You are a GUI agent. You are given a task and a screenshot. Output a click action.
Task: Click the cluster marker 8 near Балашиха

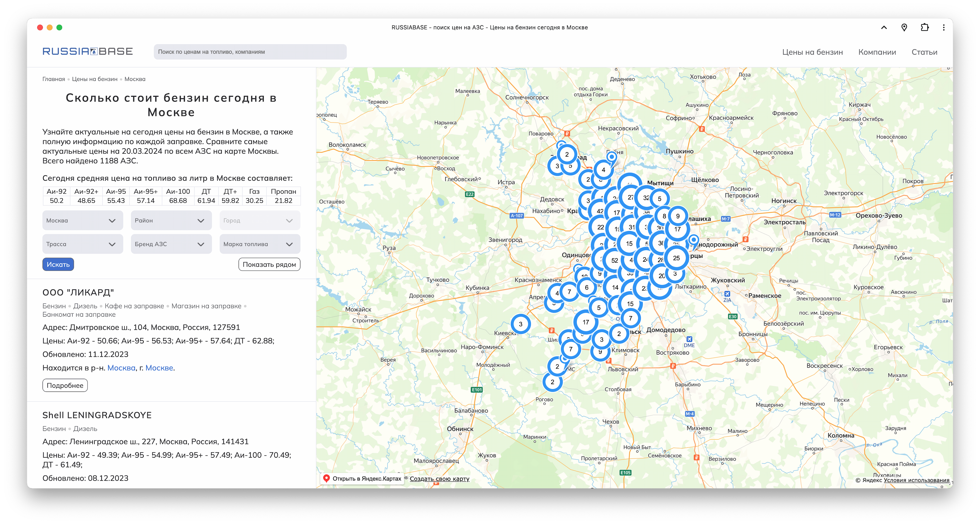tap(664, 216)
